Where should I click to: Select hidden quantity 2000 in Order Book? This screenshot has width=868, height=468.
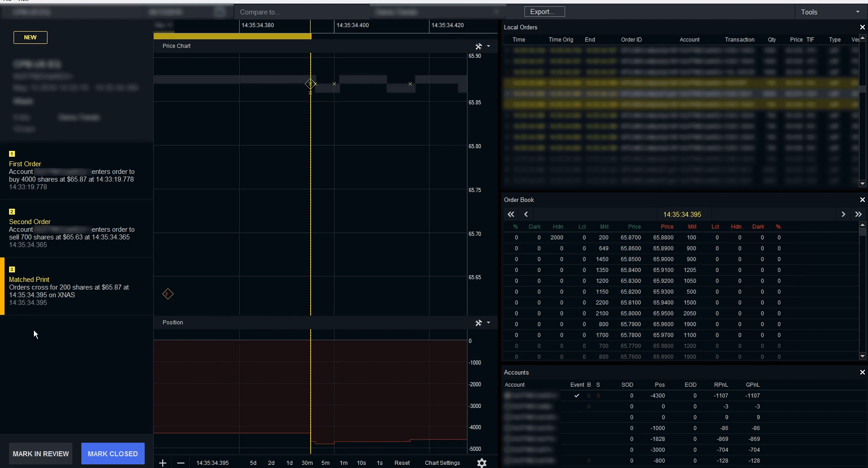(557, 238)
